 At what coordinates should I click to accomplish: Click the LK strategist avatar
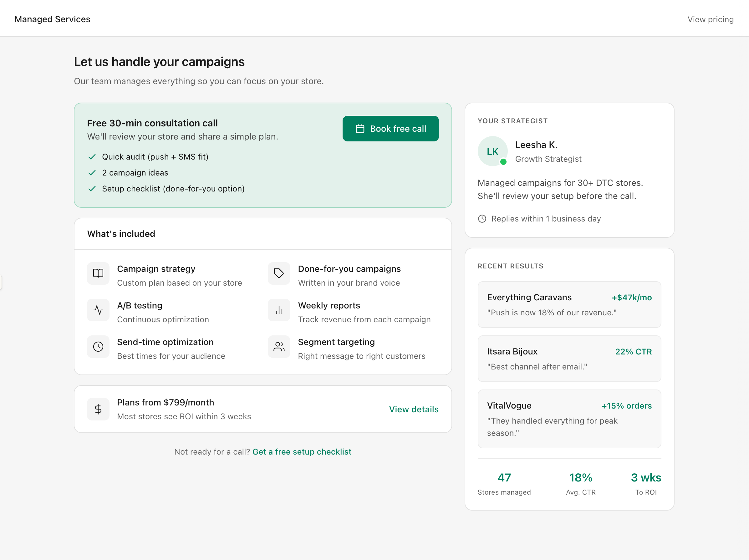click(x=492, y=151)
